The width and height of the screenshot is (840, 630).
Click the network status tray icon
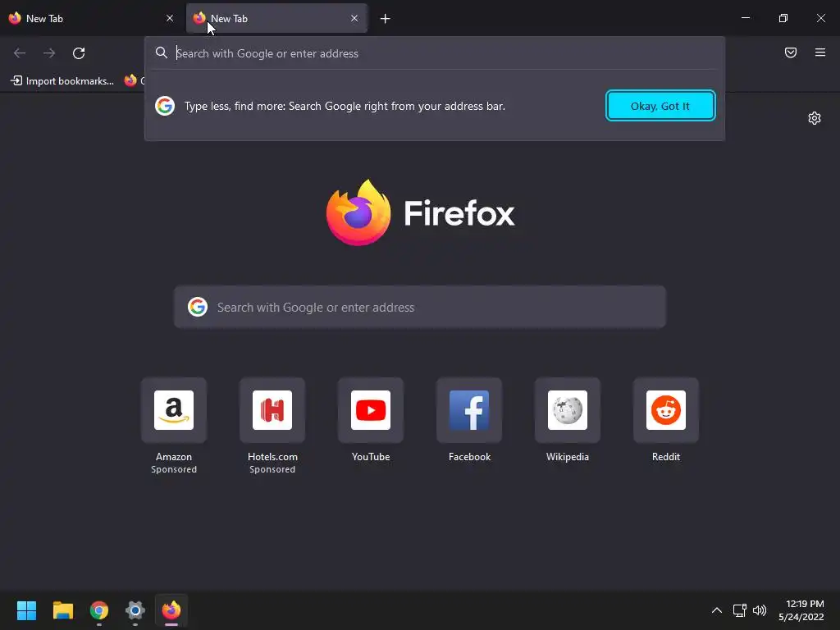click(x=740, y=610)
